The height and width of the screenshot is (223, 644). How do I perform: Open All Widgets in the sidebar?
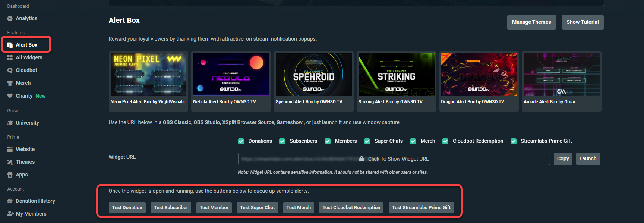pos(29,57)
